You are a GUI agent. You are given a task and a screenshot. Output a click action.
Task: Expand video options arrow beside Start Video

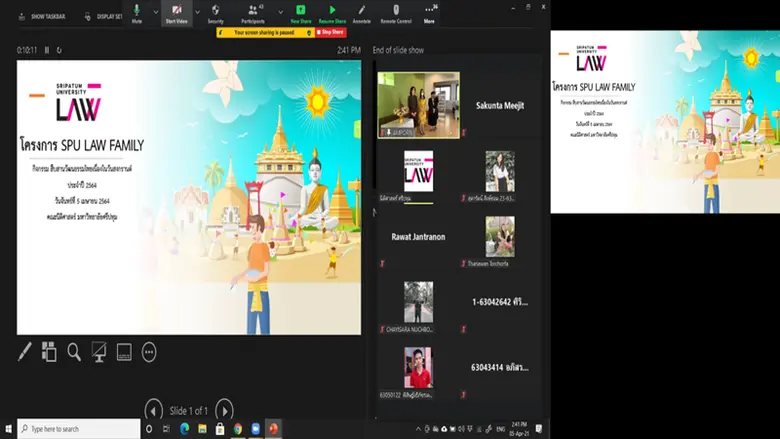pos(197,12)
